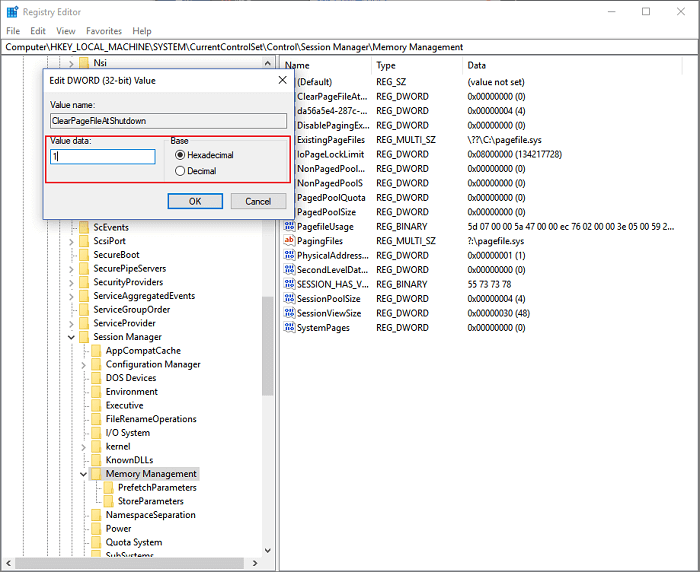The image size is (700, 572).
Task: Confirm the DWORD edit with OK
Action: 195,201
